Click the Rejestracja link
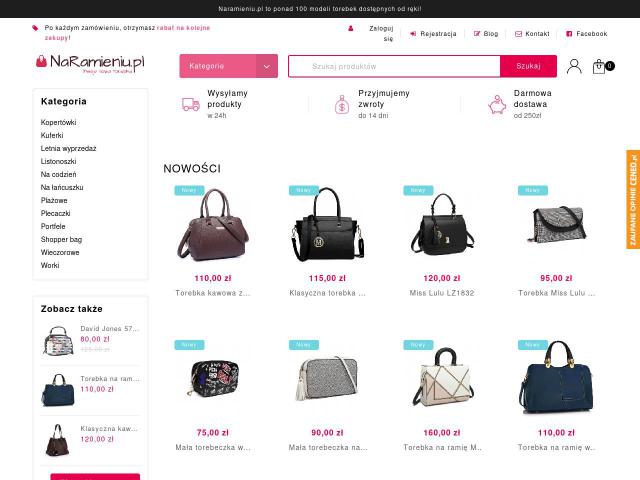 click(433, 34)
